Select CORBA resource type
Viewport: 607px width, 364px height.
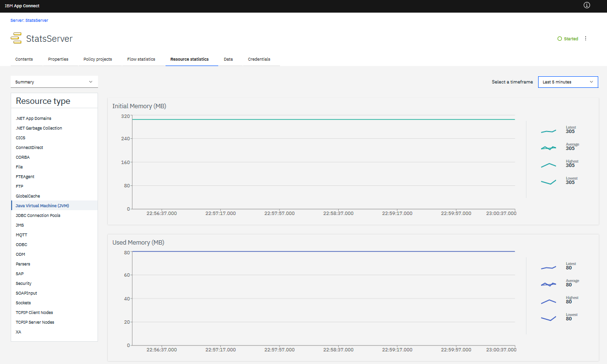click(x=54, y=157)
